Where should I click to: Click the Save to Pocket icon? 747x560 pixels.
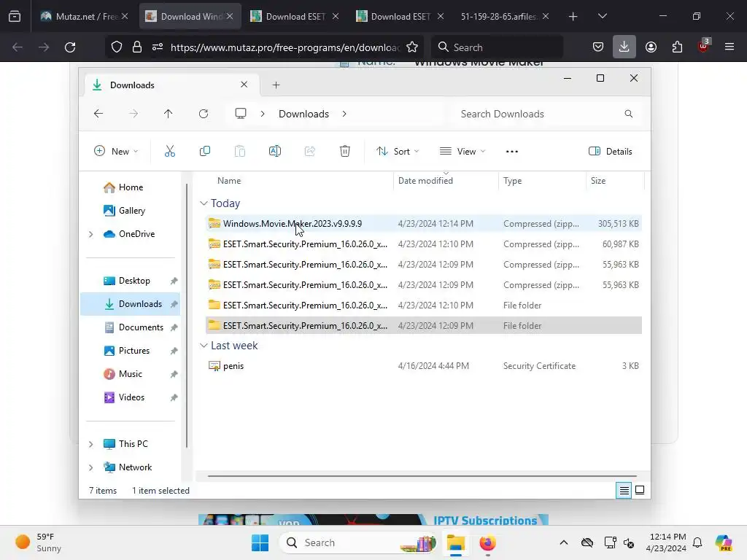598,47
